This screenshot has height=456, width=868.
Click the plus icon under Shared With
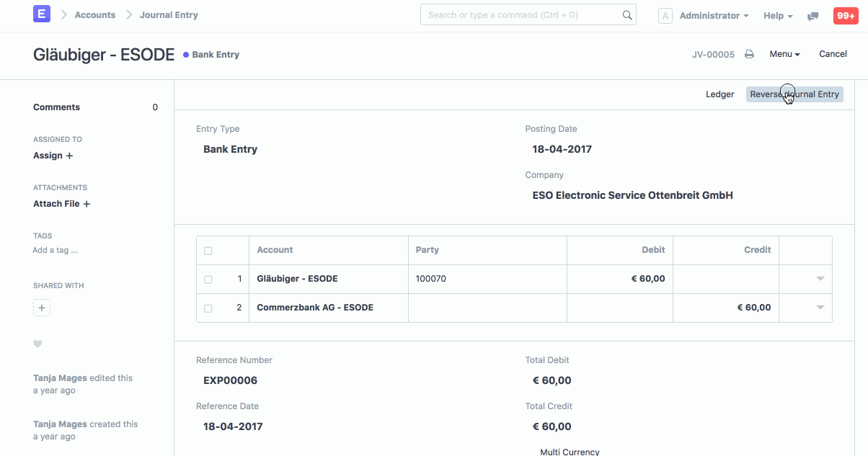pyautogui.click(x=41, y=308)
